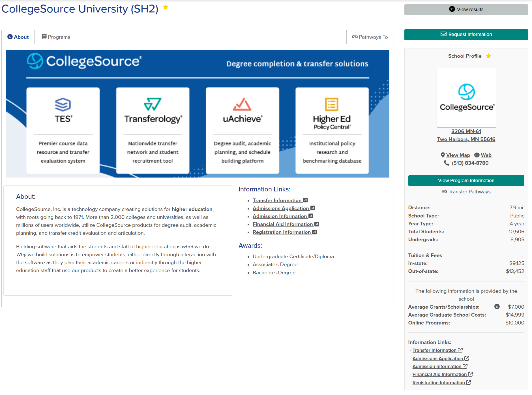The image size is (532, 395).
Task: Open the Transfer Pathways link in sidebar
Action: pyautogui.click(x=466, y=192)
